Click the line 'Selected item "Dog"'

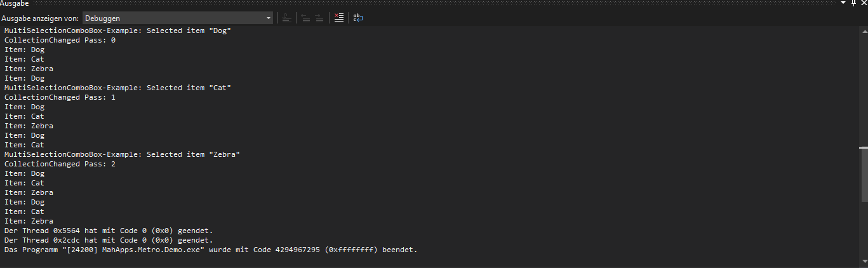coord(117,31)
